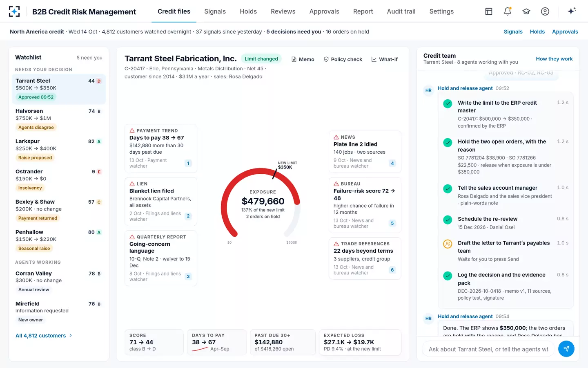Select Halvorsen in the watchlist

[x=59, y=119]
